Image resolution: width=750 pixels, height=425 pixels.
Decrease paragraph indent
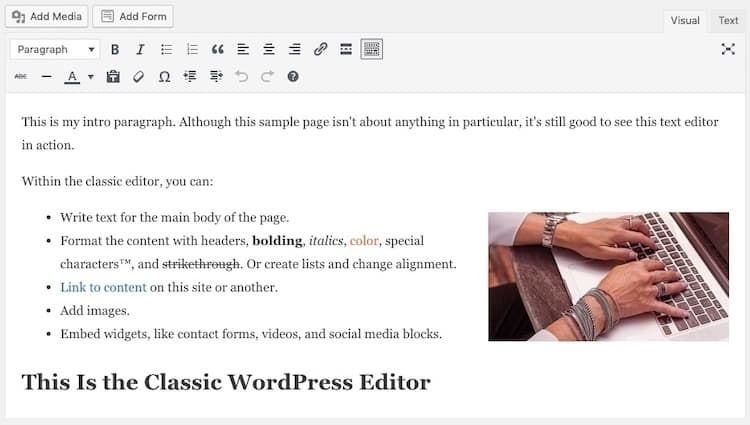tap(190, 76)
